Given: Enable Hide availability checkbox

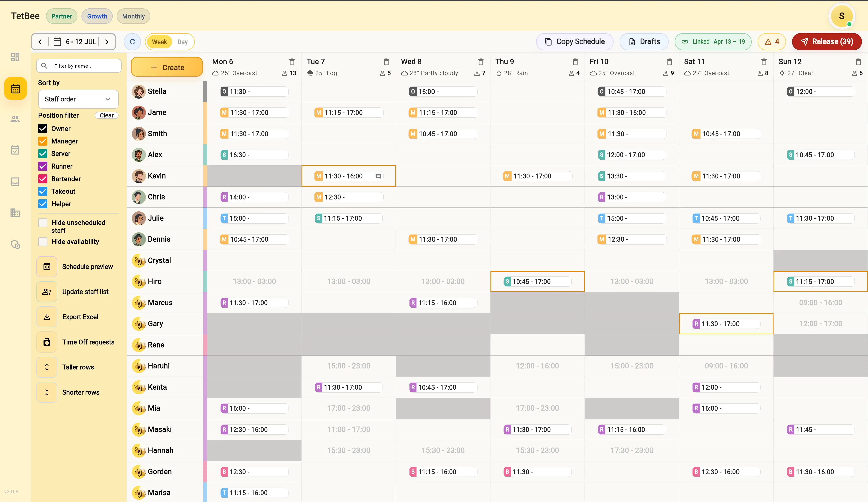Looking at the screenshot, I should (x=43, y=242).
